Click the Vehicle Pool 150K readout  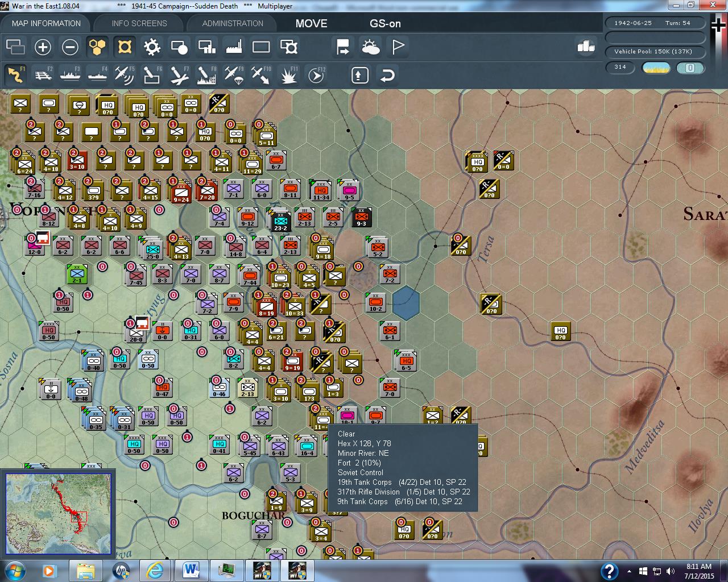655,51
